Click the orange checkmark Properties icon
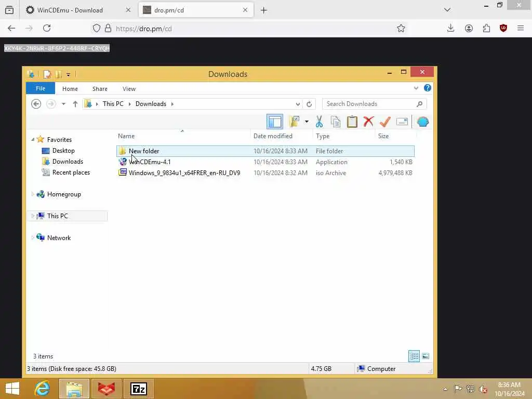 point(385,122)
